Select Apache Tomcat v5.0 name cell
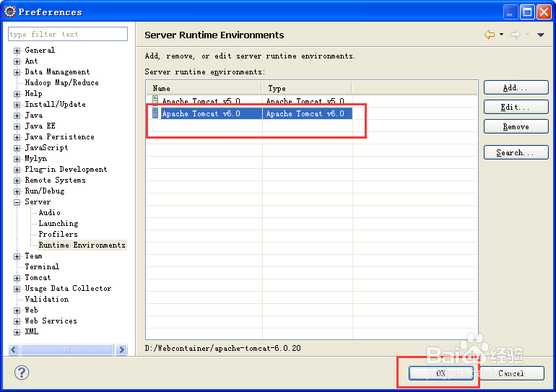556x392 pixels. pyautogui.click(x=201, y=101)
